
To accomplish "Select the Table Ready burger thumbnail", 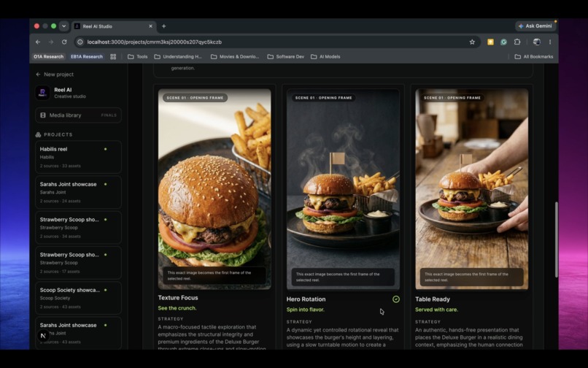I will click(472, 189).
